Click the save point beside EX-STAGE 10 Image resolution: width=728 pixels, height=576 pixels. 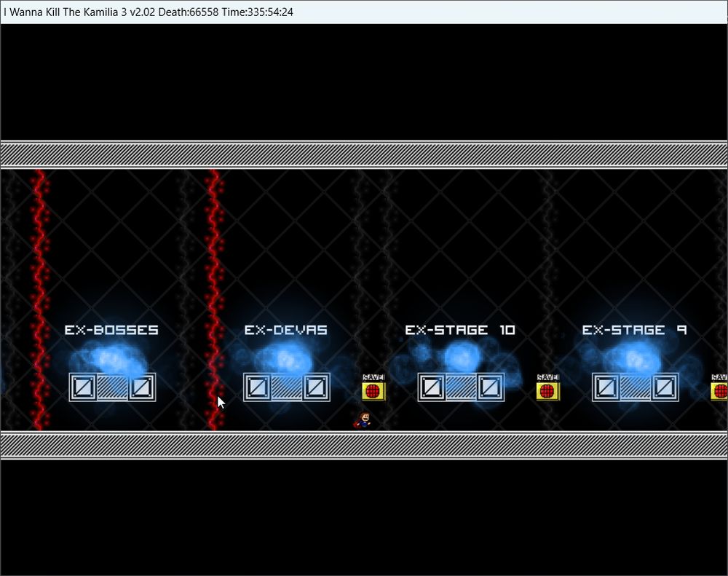(548, 388)
